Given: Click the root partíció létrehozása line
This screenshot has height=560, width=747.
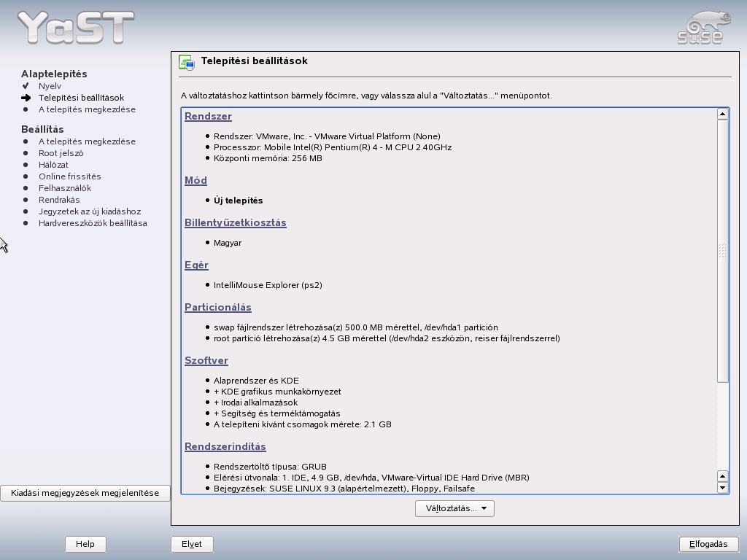Looking at the screenshot, I should 387,338.
